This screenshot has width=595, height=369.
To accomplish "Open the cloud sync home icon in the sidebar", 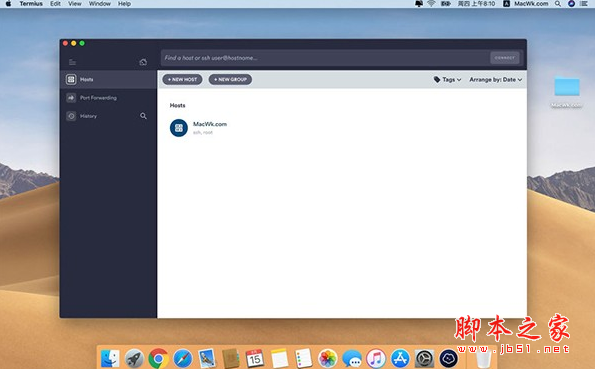I will 143,62.
